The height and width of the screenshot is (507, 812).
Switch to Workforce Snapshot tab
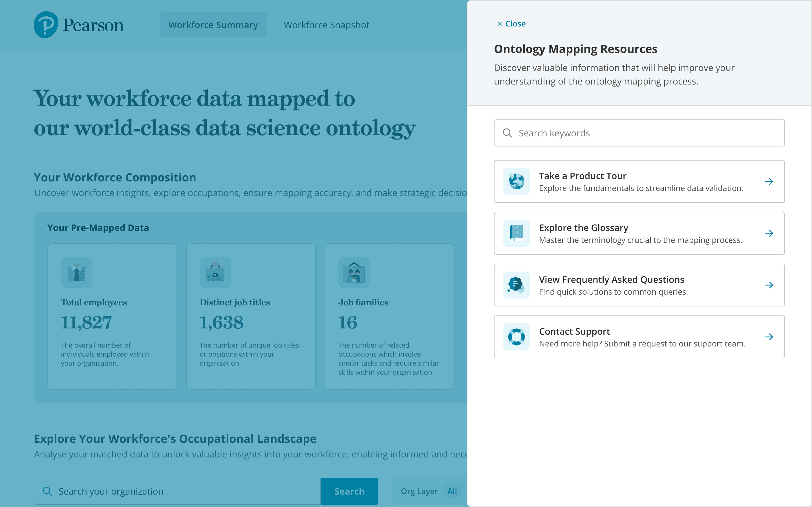coord(326,25)
